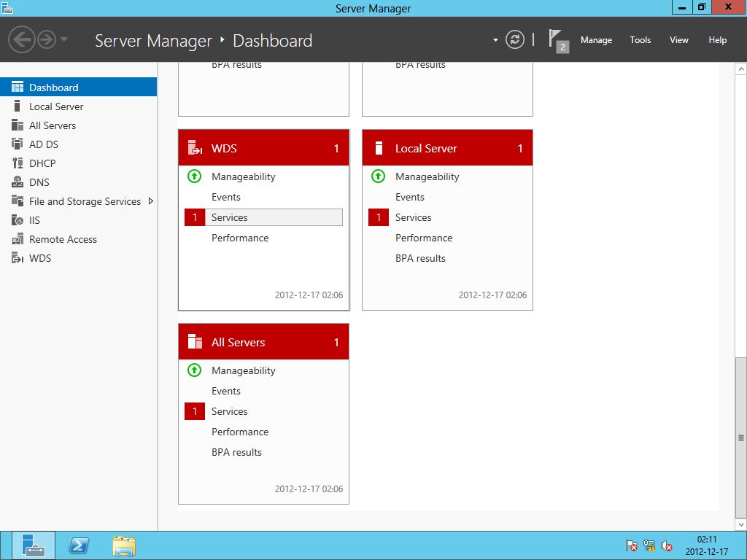The height and width of the screenshot is (560, 747).
Task: Click the All Servers sidebar icon
Action: click(18, 125)
